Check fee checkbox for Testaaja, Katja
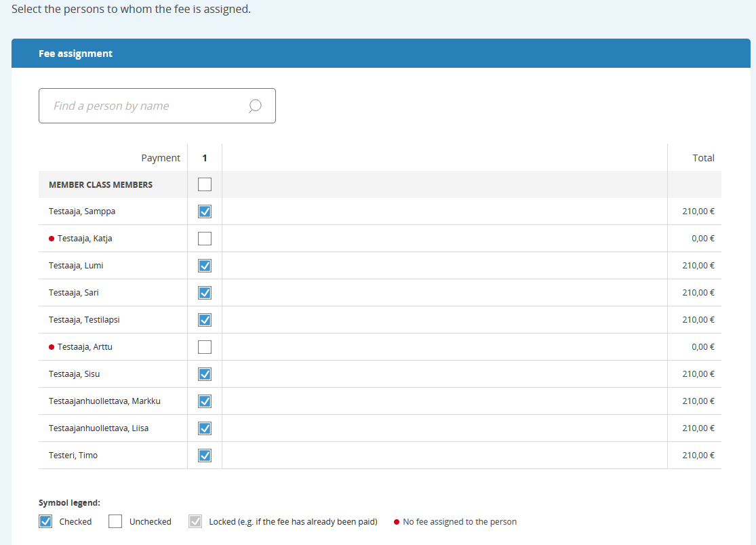 click(205, 239)
